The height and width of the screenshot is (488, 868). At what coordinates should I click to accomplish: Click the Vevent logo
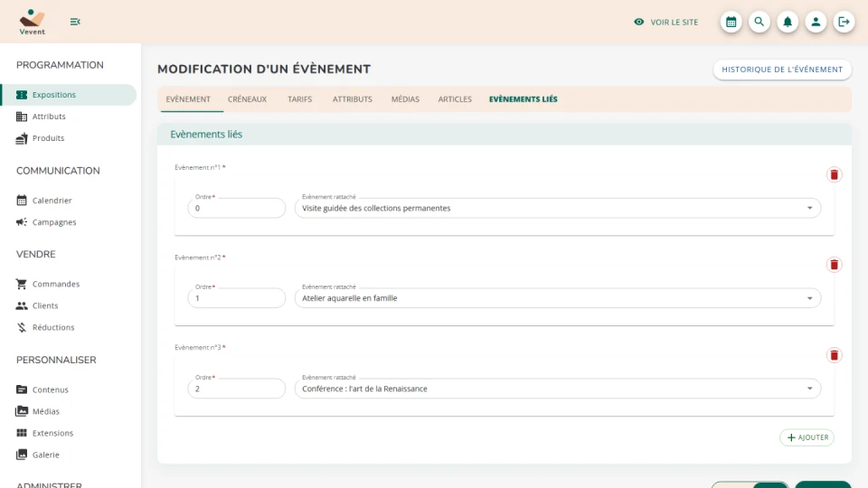pyautogui.click(x=33, y=22)
